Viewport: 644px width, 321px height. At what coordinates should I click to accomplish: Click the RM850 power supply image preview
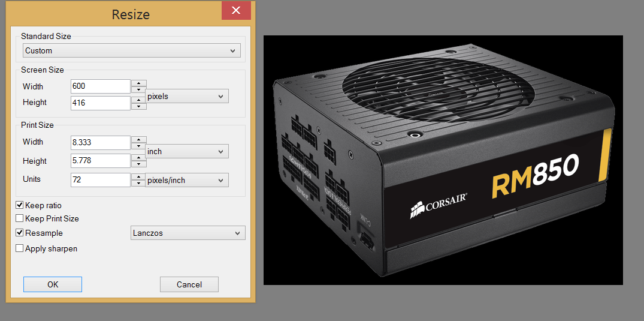[443, 160]
